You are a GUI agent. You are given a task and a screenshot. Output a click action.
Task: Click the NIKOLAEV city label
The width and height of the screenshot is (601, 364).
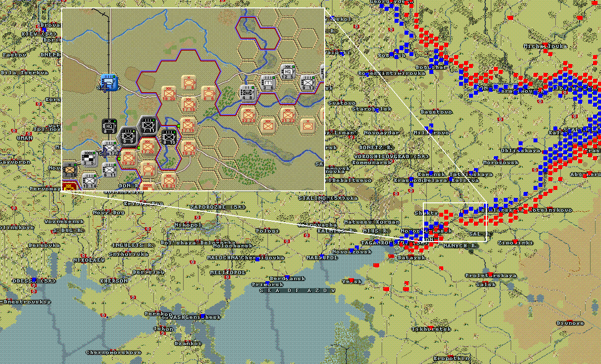(89, 260)
